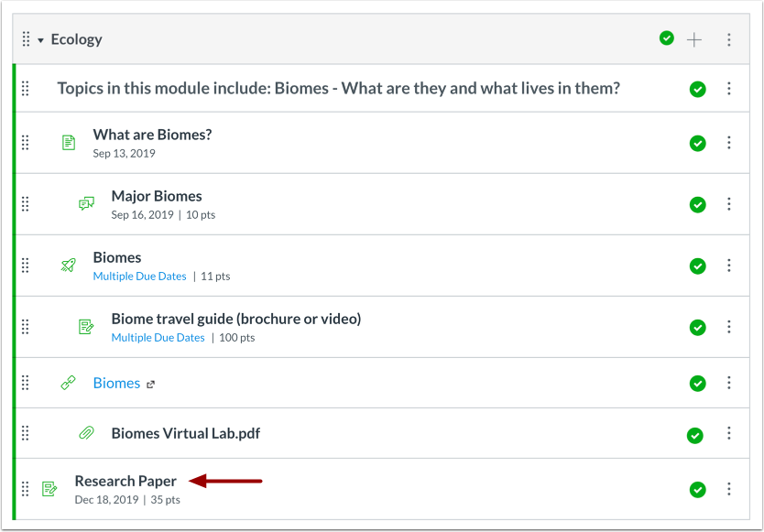
Task: Click the chain link icon beside Biomes
Action: 68,383
